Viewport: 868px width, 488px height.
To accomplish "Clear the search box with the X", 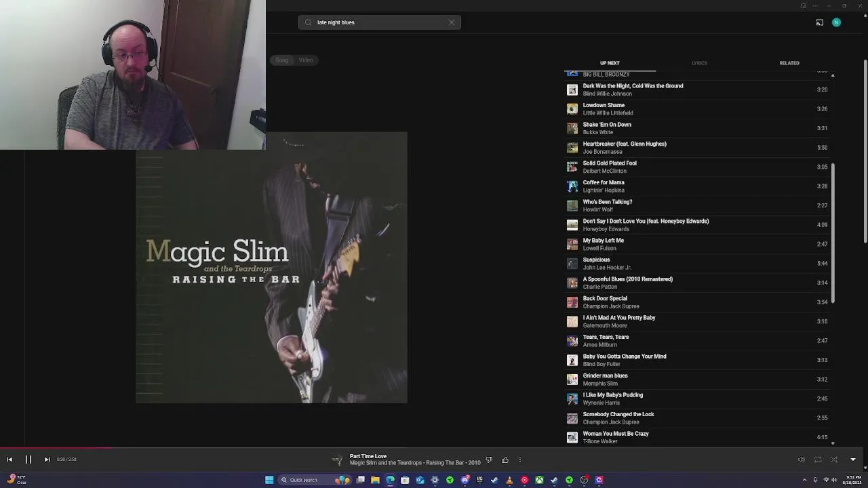I will pyautogui.click(x=452, y=22).
